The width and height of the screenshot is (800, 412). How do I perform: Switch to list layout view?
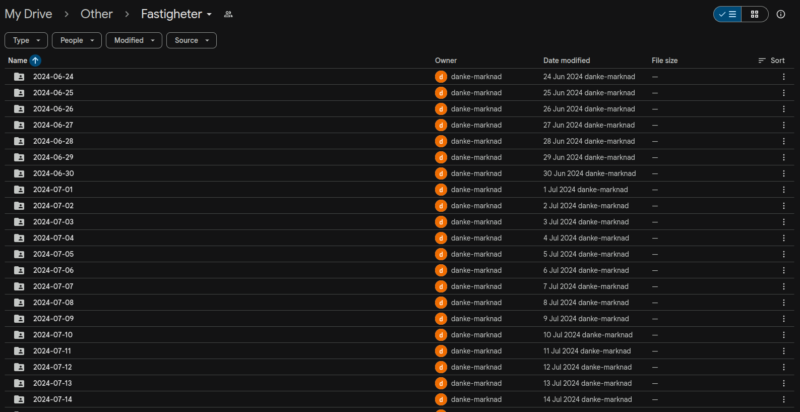click(x=727, y=14)
